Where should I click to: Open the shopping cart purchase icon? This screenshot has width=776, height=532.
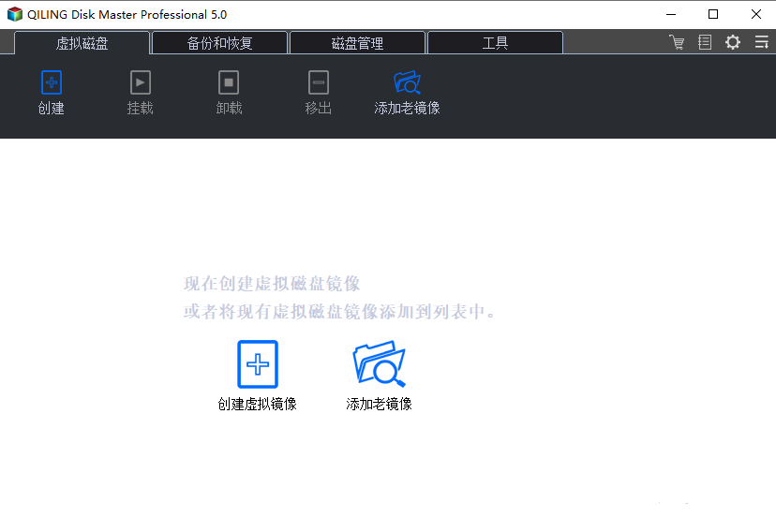(677, 42)
